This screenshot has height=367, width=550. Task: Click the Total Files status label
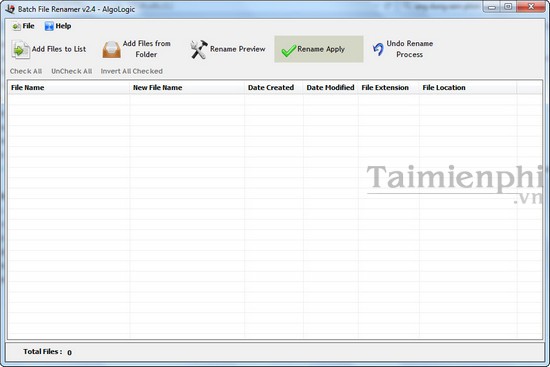(43, 352)
